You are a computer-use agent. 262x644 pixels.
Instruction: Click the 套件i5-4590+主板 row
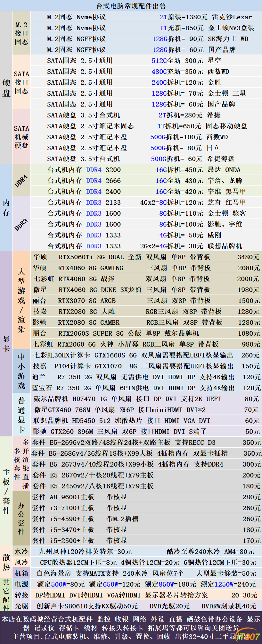click(x=146, y=519)
